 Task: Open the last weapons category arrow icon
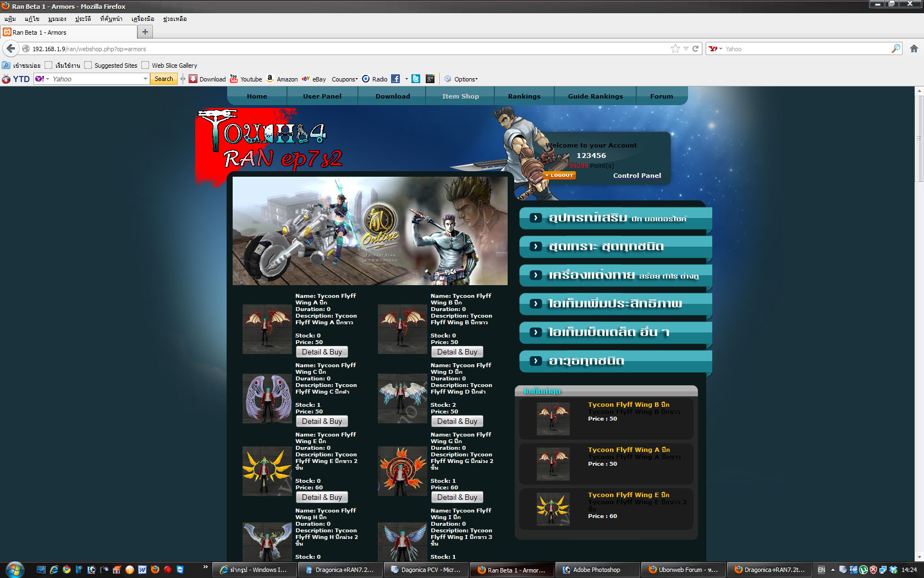[x=536, y=361]
